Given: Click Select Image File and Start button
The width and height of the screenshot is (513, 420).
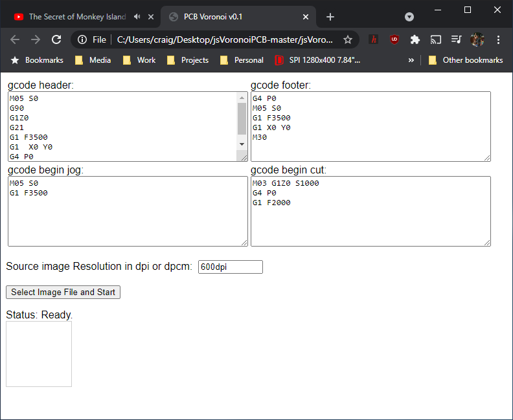Looking at the screenshot, I should (63, 293).
